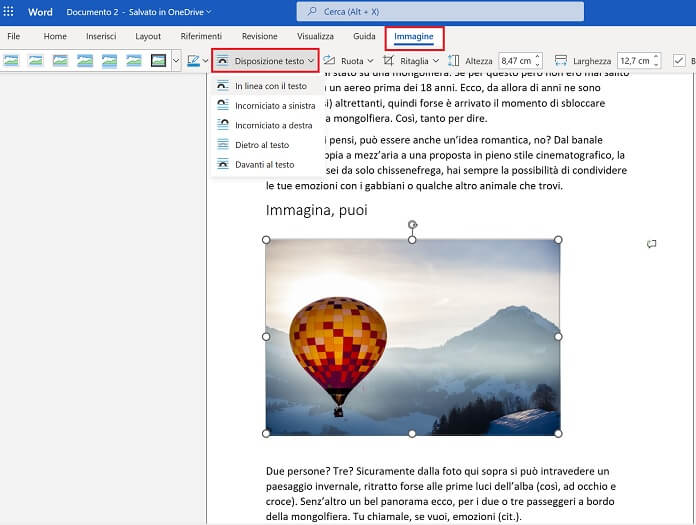Select the Immagine tab
Screen dimensions: 696x525
pos(414,37)
